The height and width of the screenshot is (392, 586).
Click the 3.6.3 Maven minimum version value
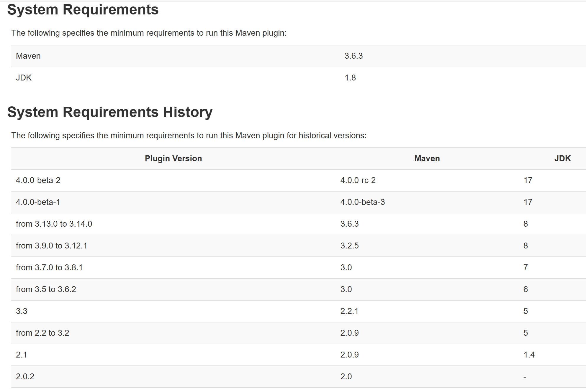[x=353, y=56]
